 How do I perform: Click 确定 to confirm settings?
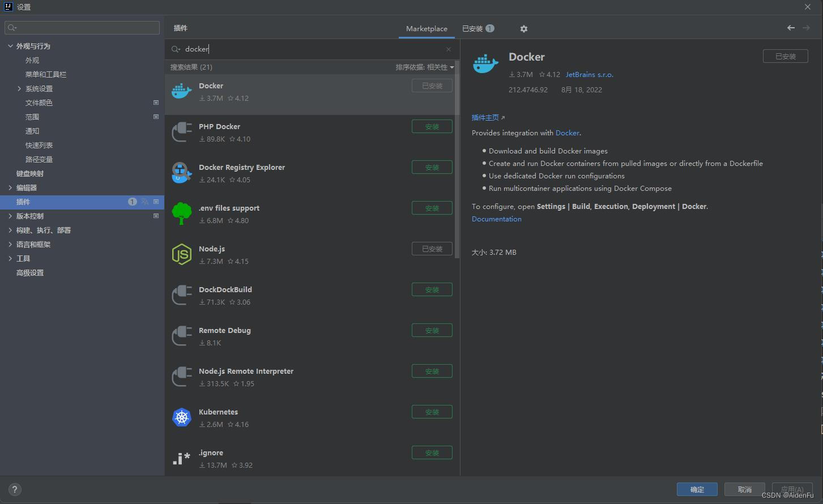697,490
